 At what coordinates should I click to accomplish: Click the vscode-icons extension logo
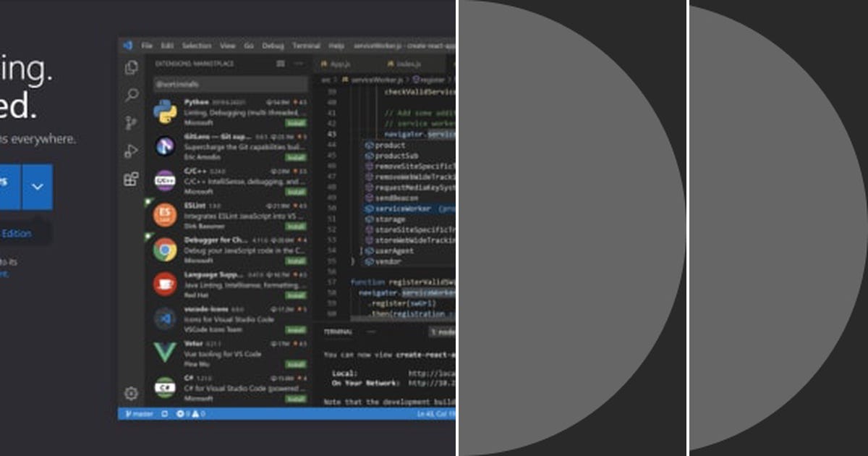pos(165,318)
